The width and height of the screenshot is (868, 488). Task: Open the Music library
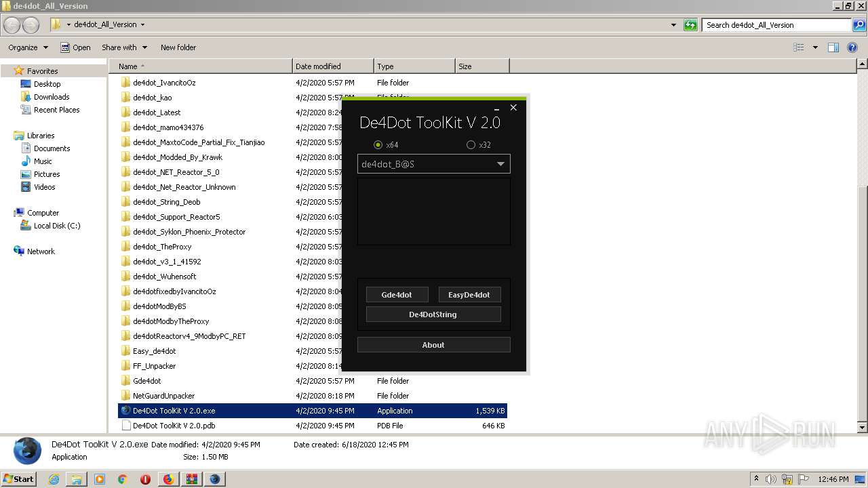tap(43, 161)
